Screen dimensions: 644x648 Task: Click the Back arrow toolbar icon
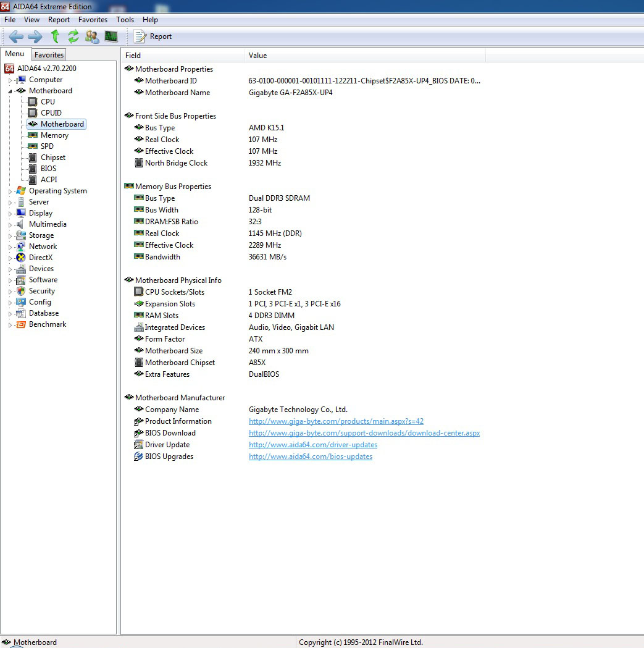[x=16, y=37]
